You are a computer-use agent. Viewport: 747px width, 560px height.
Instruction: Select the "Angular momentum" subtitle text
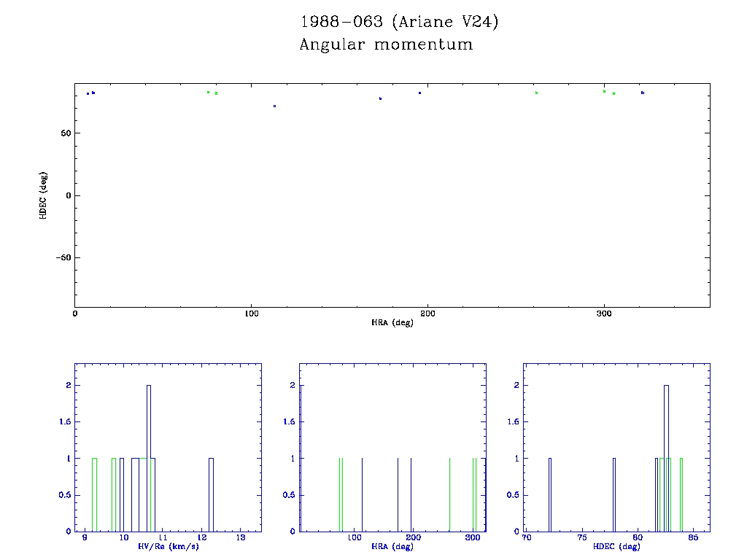(x=386, y=44)
